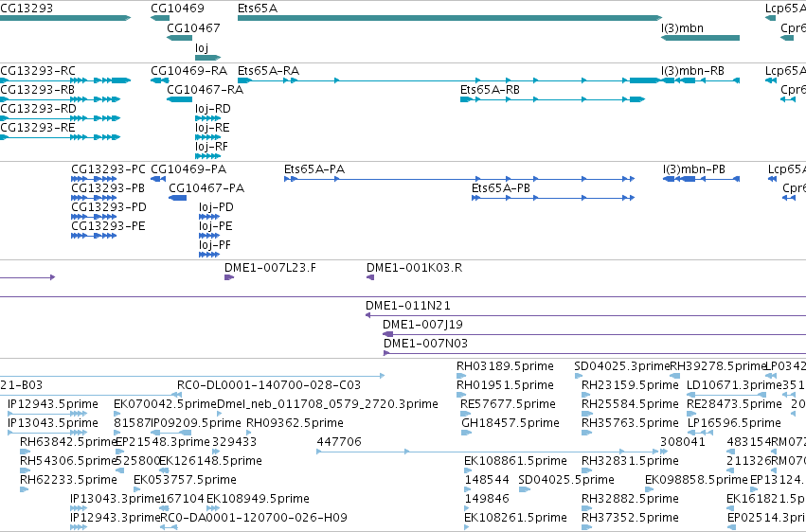Select EST RE28473.5prime
This screenshot has height=532, width=806.
[691, 414]
